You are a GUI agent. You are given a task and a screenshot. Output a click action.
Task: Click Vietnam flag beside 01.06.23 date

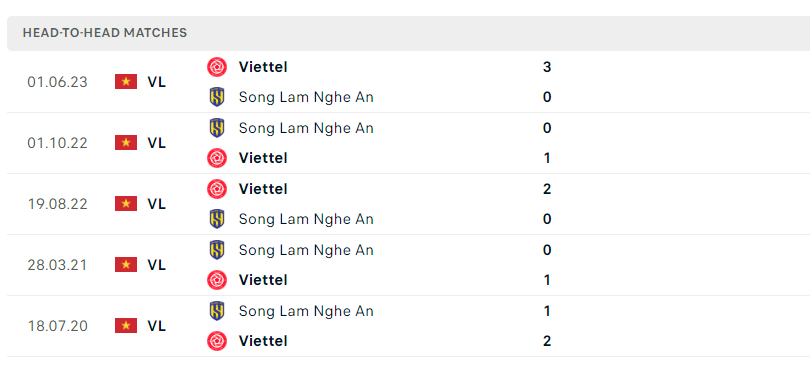click(x=126, y=82)
